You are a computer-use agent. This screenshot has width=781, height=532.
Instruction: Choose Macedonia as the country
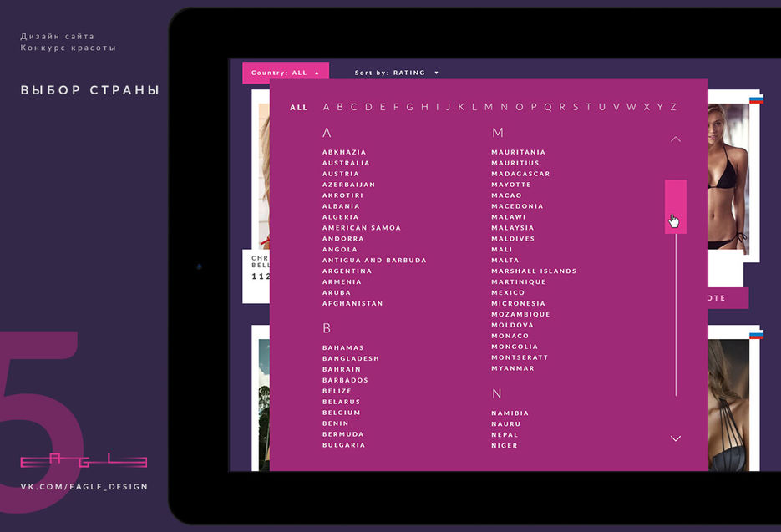(517, 206)
